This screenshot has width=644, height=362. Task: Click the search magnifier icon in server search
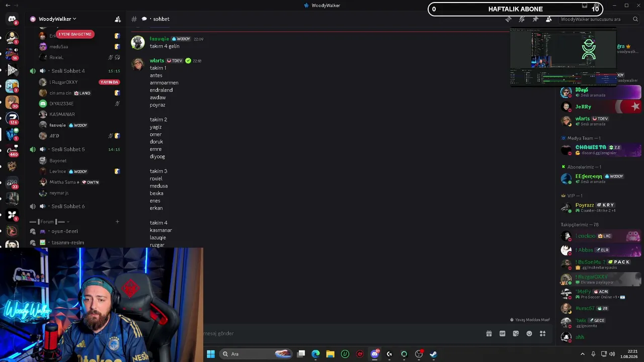[x=635, y=19]
